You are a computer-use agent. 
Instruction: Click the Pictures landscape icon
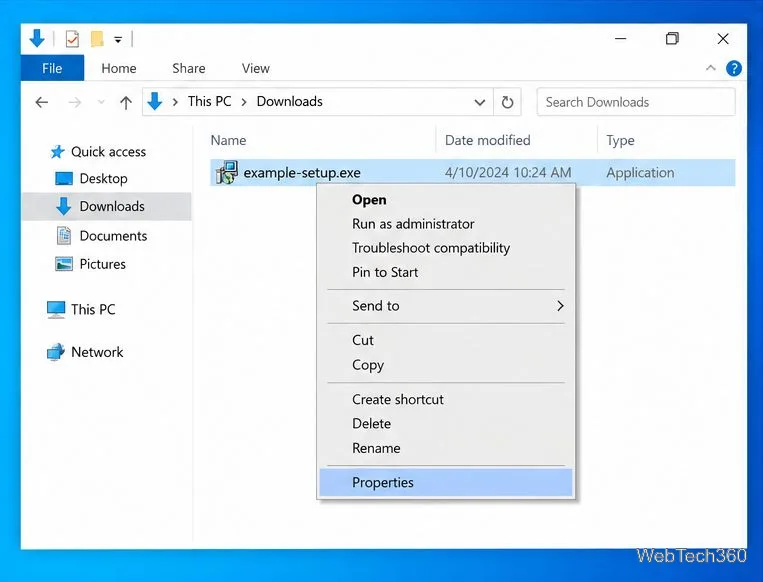coord(64,264)
